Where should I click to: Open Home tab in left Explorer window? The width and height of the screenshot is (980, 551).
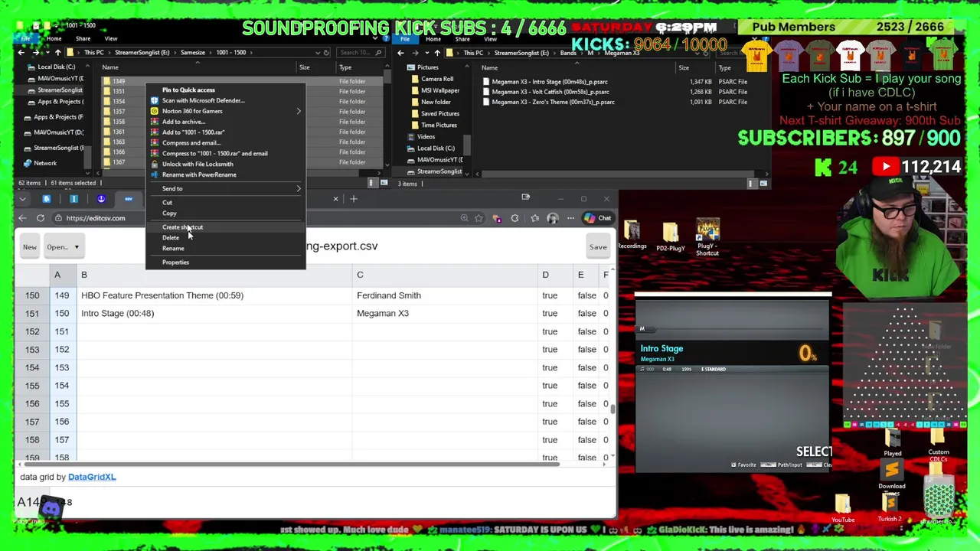point(54,39)
